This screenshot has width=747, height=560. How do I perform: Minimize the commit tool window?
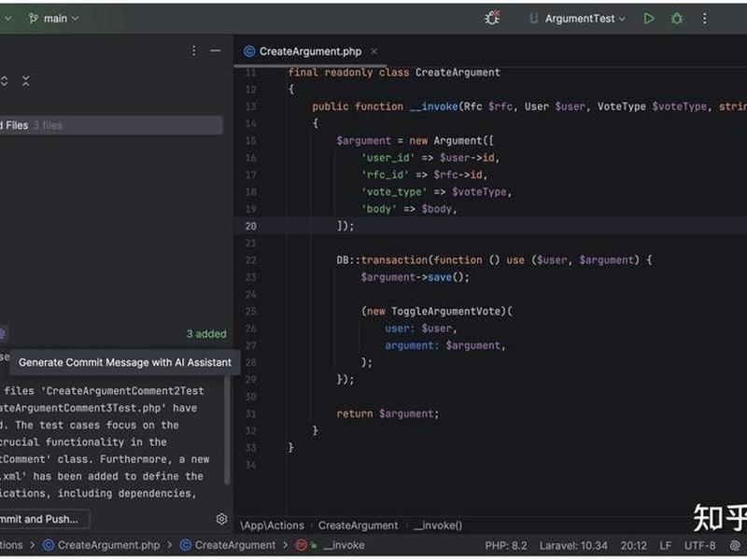pyautogui.click(x=216, y=51)
